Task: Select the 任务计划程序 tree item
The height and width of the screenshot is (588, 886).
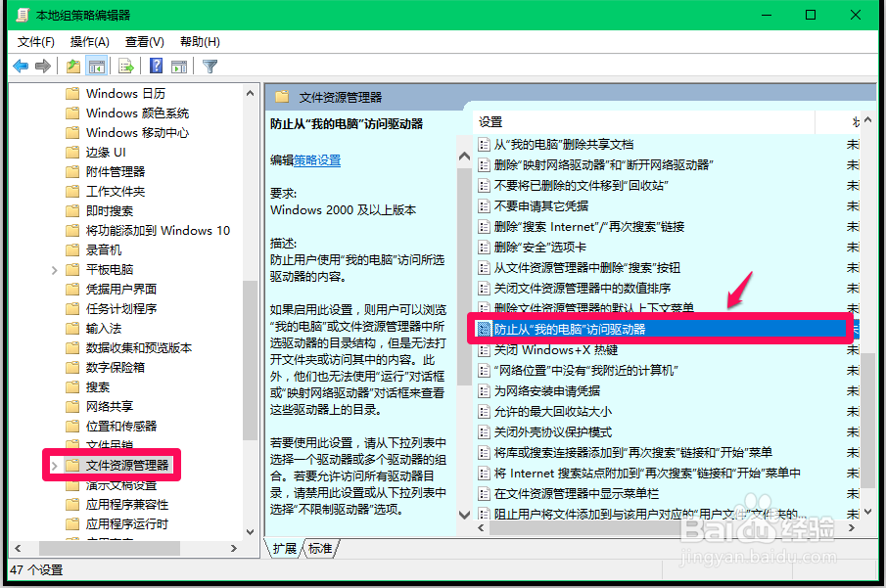Action: (x=121, y=308)
